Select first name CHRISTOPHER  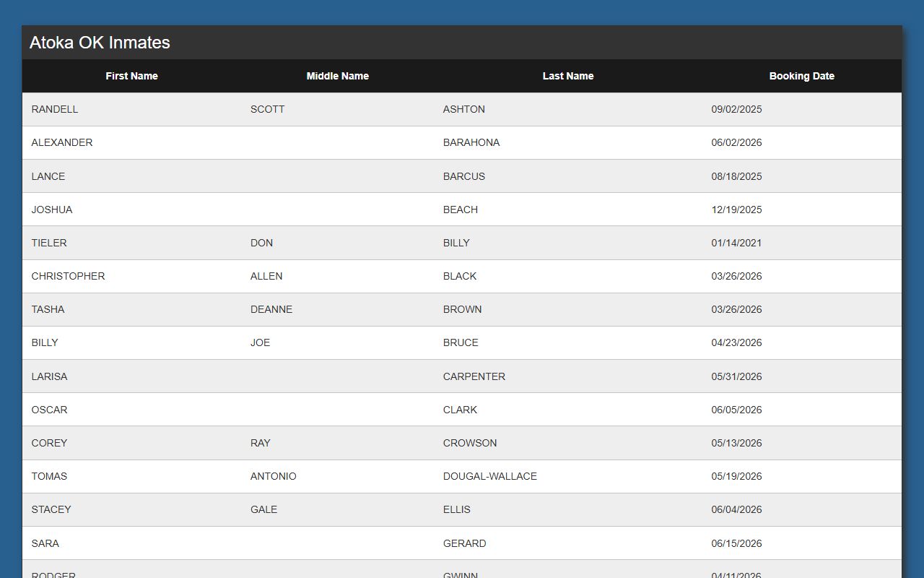(68, 276)
